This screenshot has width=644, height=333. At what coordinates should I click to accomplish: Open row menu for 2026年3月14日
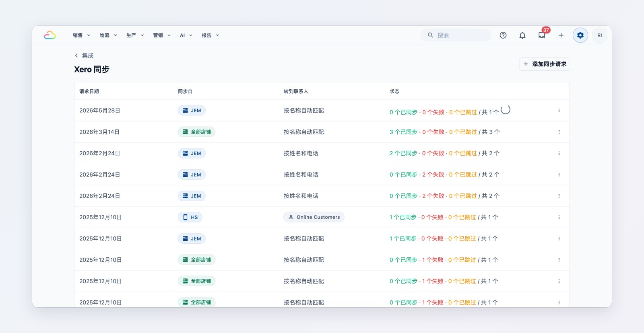[x=559, y=132]
